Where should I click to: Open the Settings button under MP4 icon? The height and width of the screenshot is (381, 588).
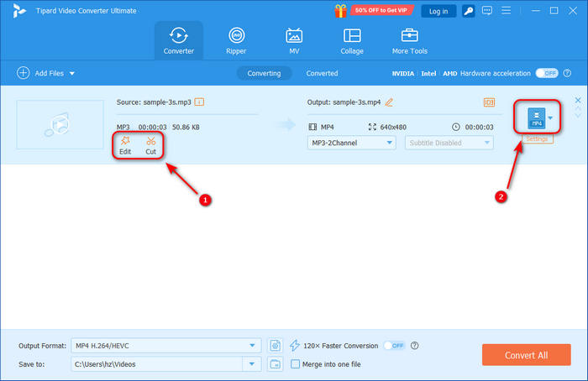tap(538, 138)
